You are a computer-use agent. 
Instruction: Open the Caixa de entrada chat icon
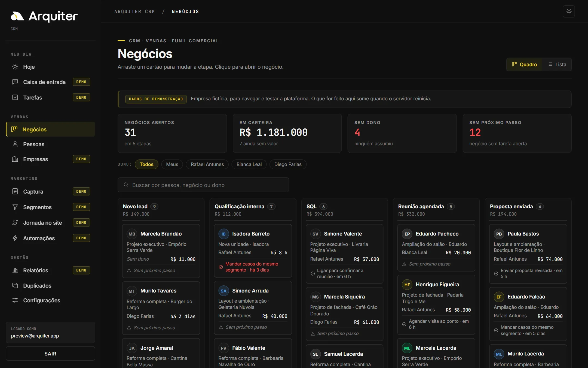point(15,82)
